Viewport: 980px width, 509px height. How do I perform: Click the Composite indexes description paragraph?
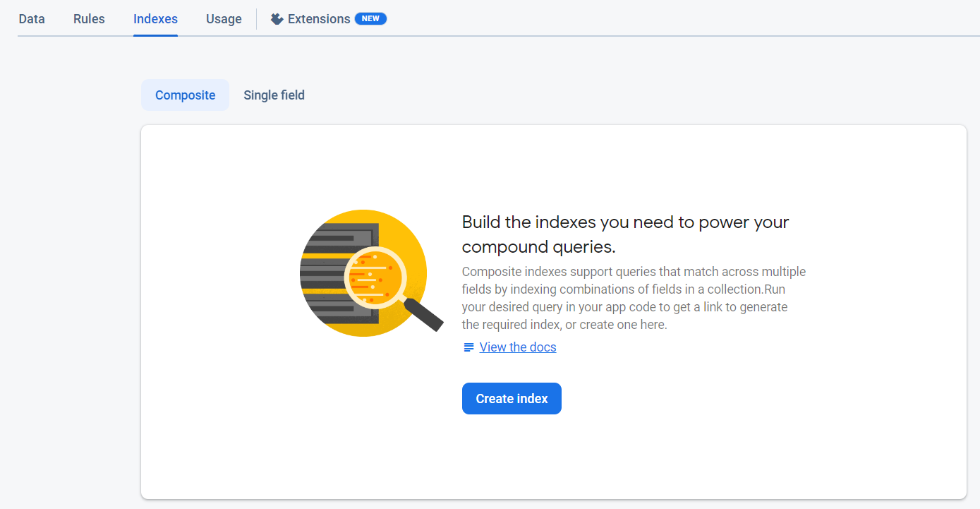[634, 298]
